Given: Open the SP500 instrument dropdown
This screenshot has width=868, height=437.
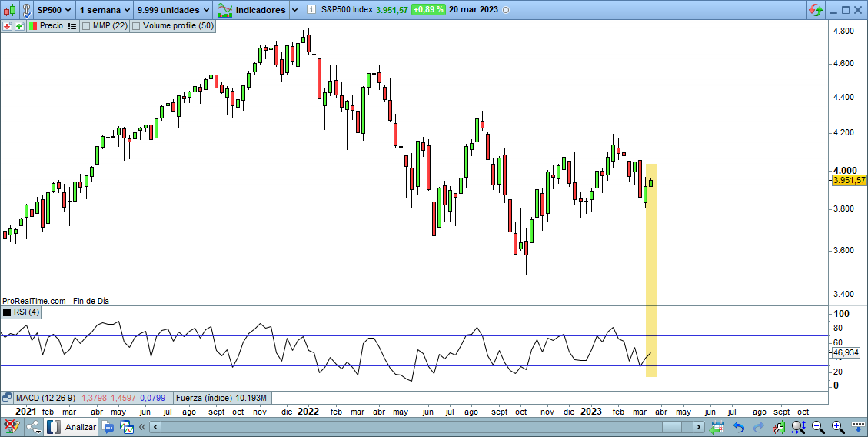Looking at the screenshot, I should pos(55,9).
